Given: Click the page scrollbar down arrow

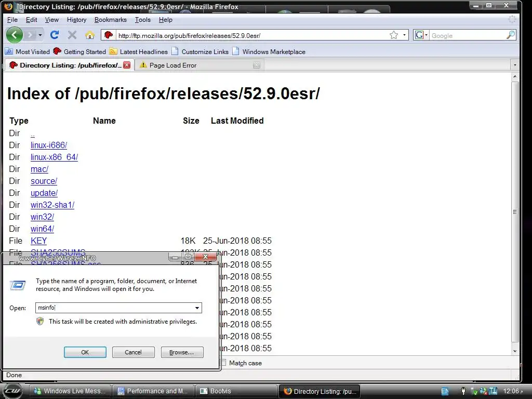Looking at the screenshot, I should coord(515,351).
